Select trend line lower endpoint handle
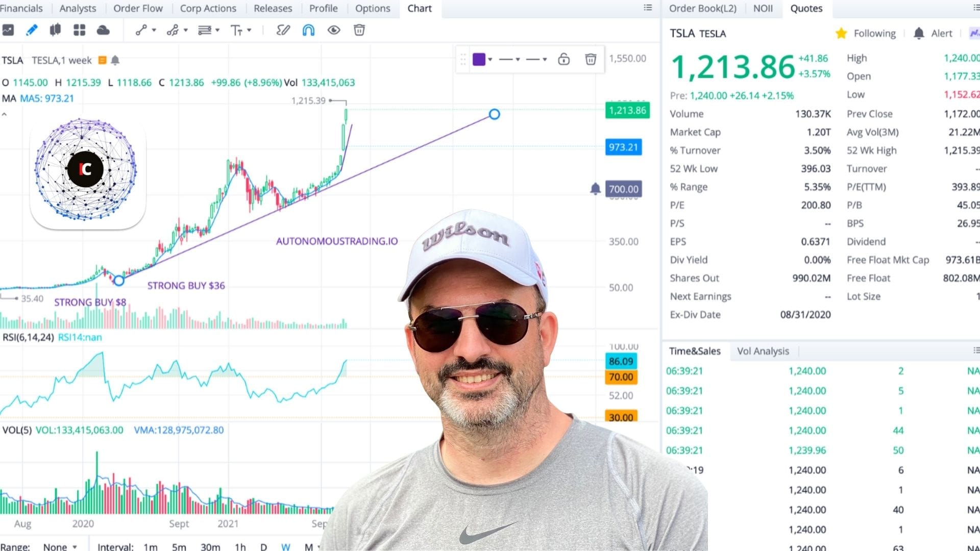 119,280
